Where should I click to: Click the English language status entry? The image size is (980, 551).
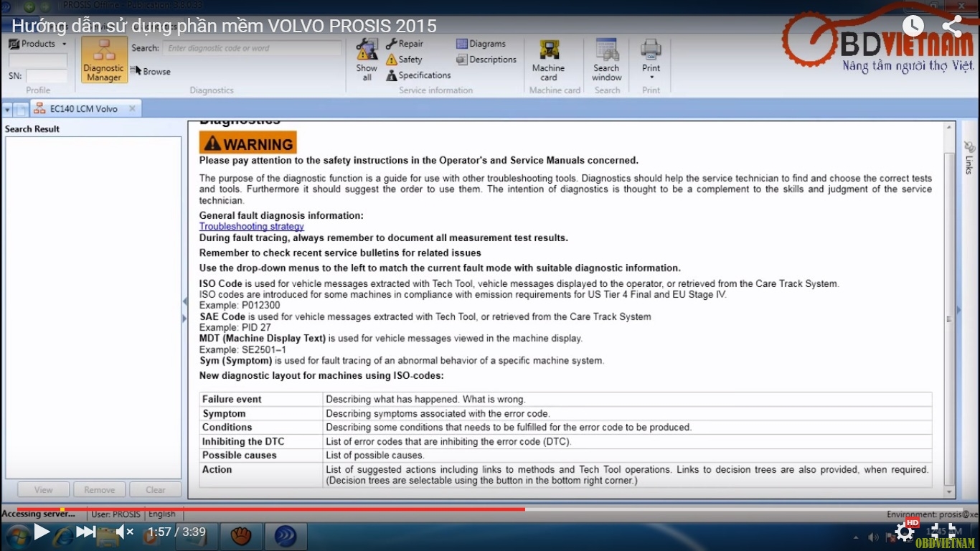pos(162,514)
